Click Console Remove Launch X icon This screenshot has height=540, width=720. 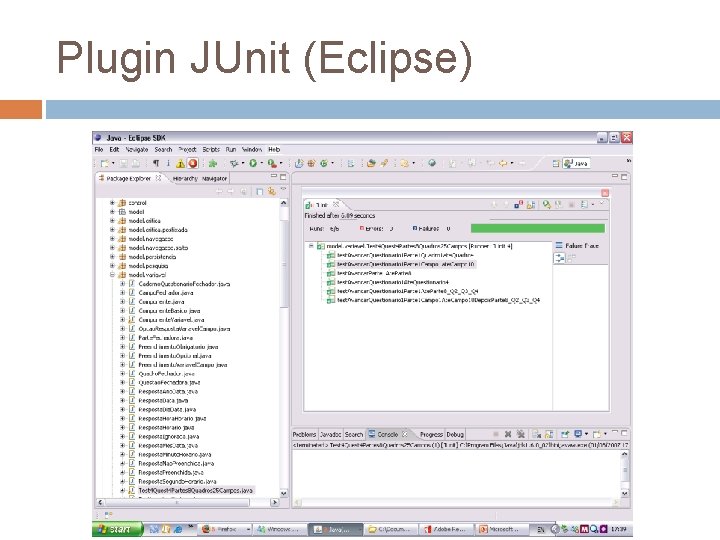pos(508,434)
